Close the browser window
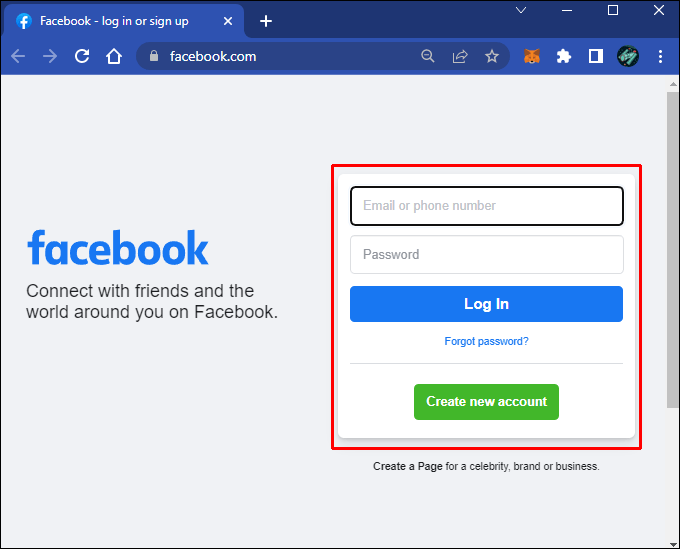This screenshot has width=680, height=549. (659, 10)
